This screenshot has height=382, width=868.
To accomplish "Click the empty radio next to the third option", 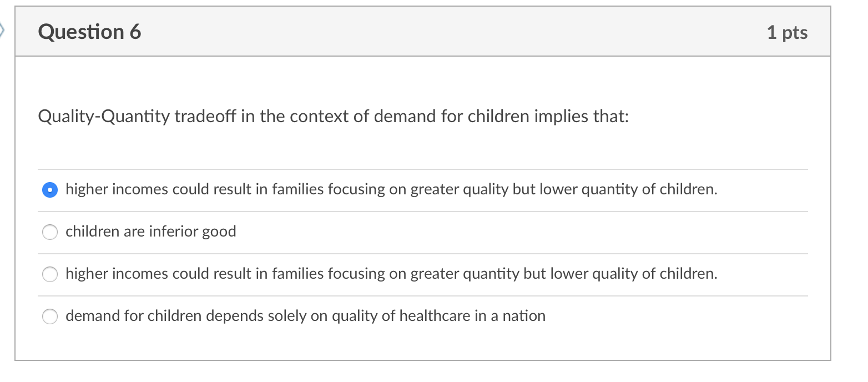I will pyautogui.click(x=50, y=274).
